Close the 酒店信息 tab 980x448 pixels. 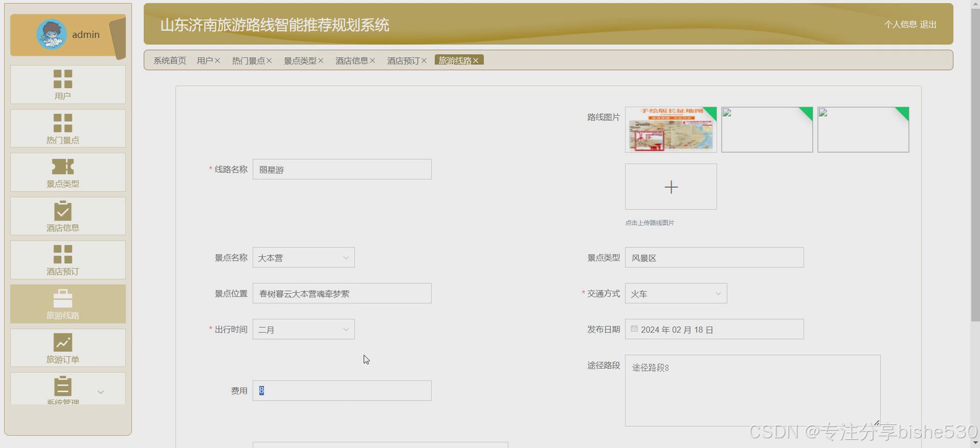[372, 60]
